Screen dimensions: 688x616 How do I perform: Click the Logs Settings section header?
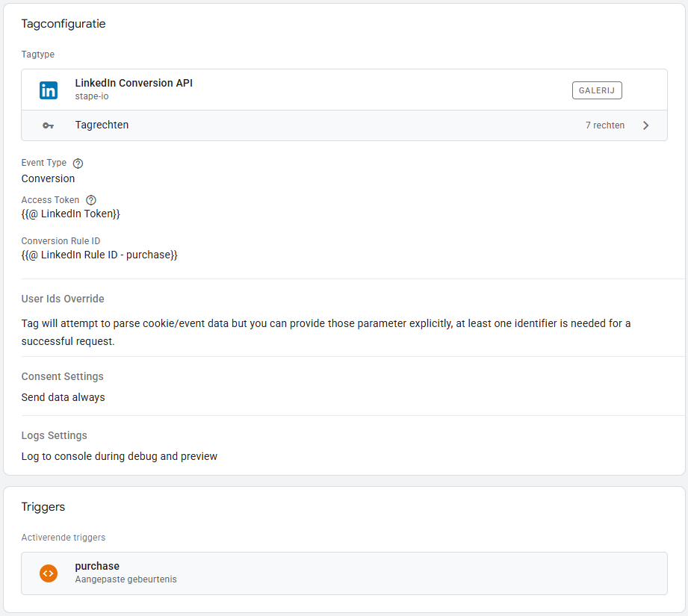click(54, 435)
